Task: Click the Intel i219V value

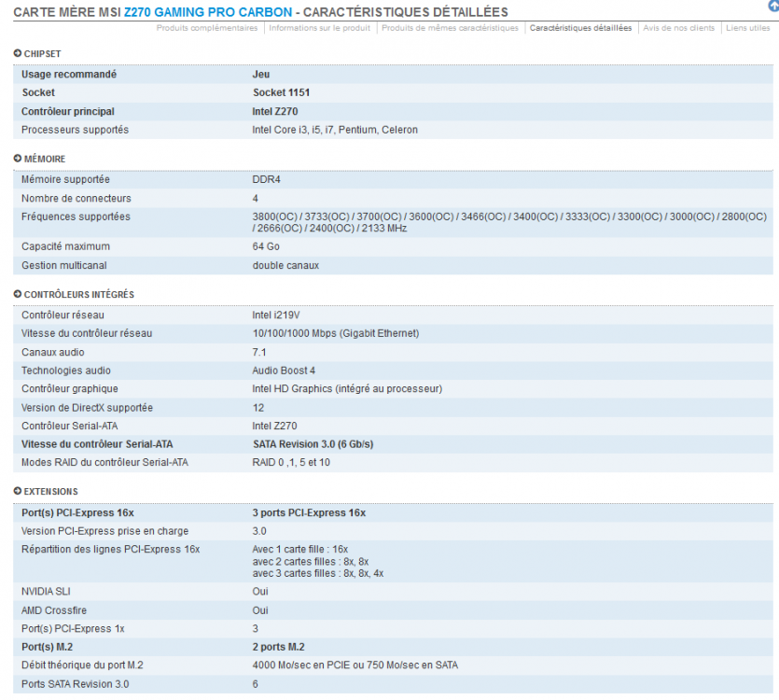Action: point(276,315)
